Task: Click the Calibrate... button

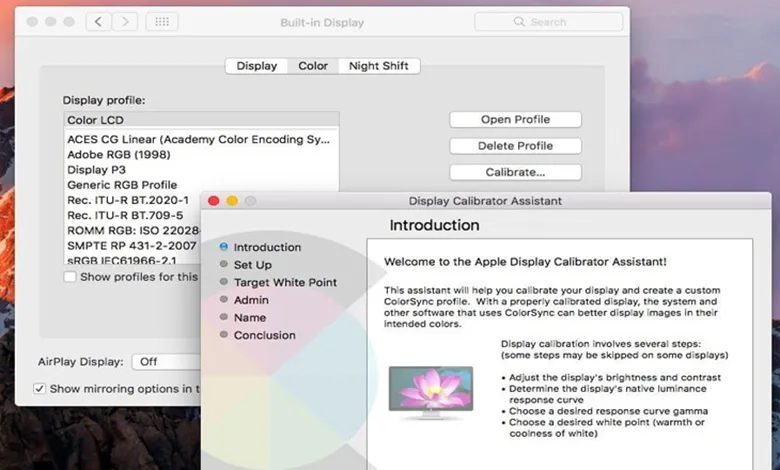Action: 515,172
